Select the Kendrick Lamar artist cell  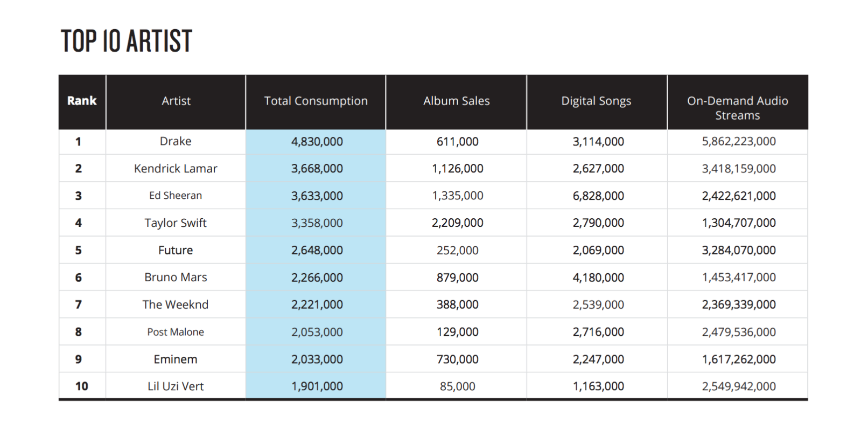point(176,169)
